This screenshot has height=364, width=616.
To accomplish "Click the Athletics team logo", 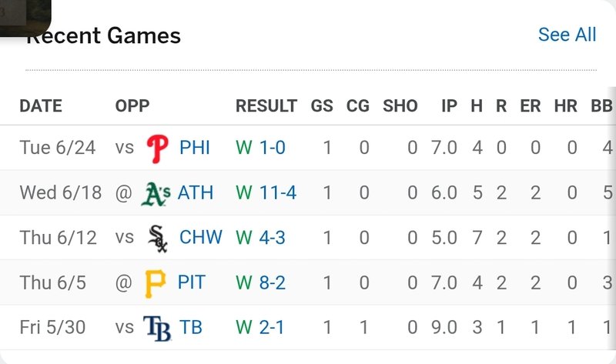I will [x=156, y=192].
